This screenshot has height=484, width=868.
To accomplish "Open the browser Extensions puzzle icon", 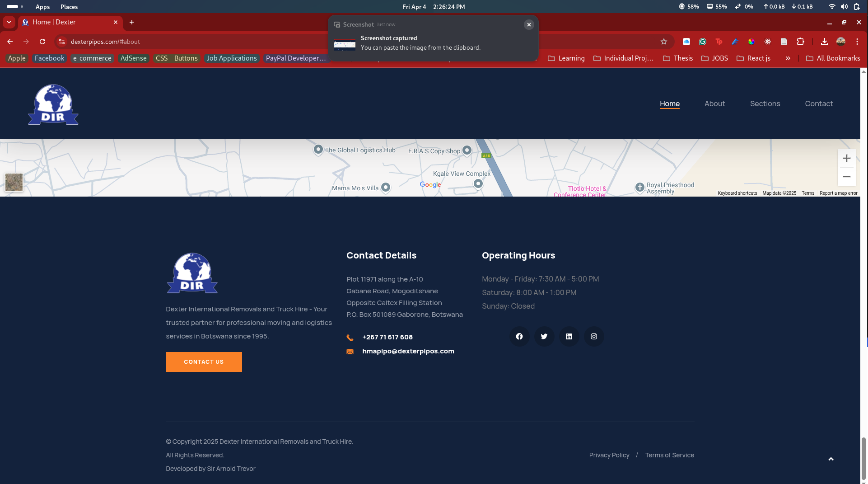I will click(800, 42).
